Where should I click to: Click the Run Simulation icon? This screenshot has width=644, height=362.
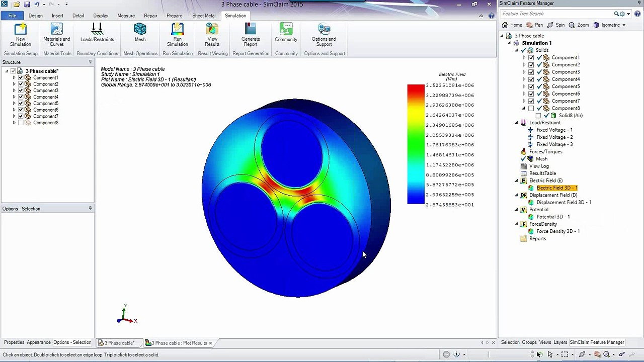pos(177,29)
